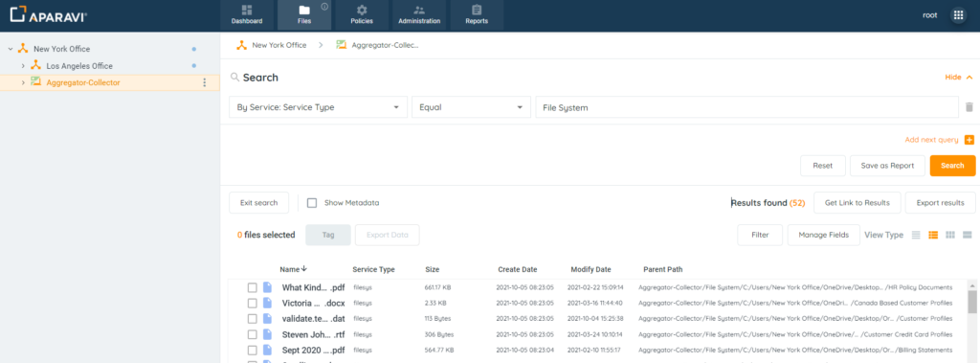Click New York Office breadcrumb
The height and width of the screenshot is (363, 980).
pyautogui.click(x=278, y=45)
